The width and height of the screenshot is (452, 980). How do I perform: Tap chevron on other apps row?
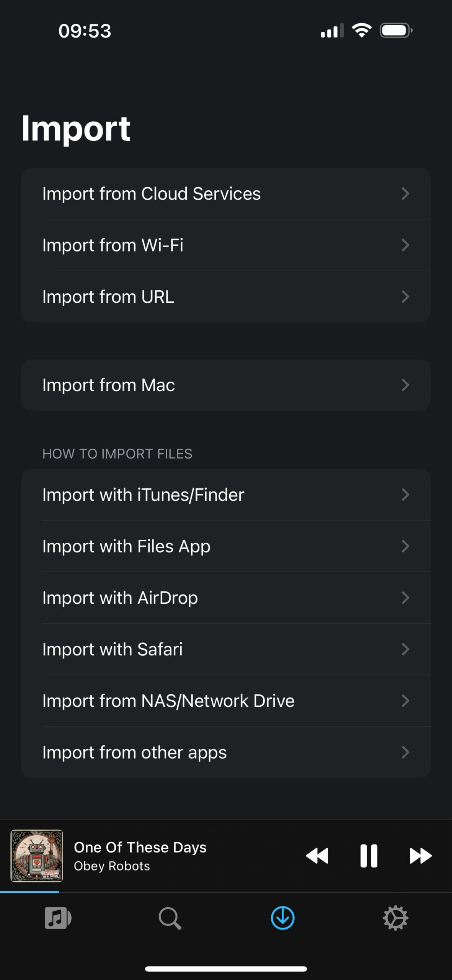coord(405,752)
